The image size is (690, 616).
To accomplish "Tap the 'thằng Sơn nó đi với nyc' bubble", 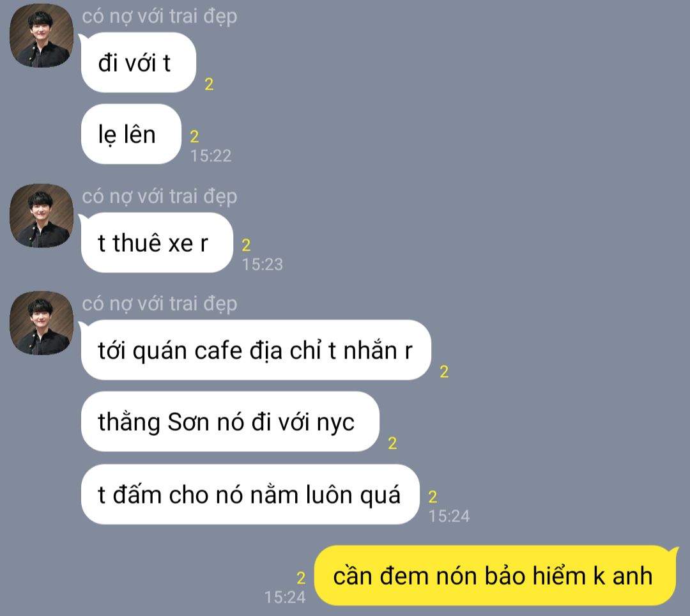I will click(230, 422).
